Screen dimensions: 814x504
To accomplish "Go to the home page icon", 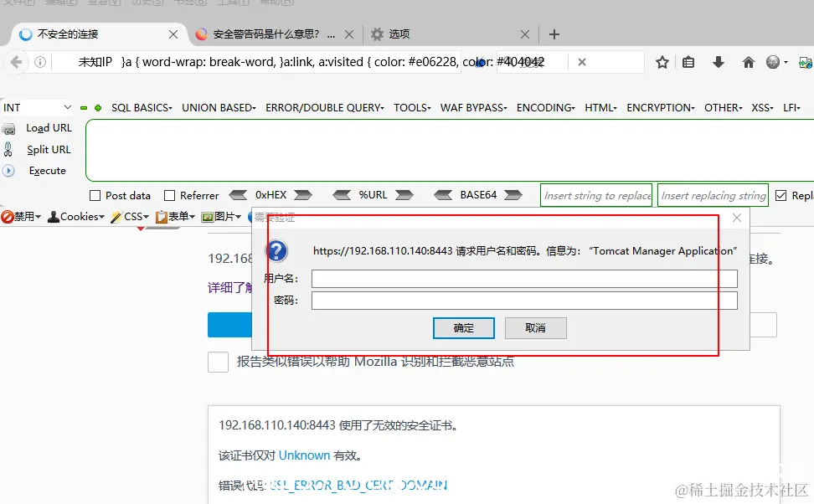I will (x=748, y=61).
